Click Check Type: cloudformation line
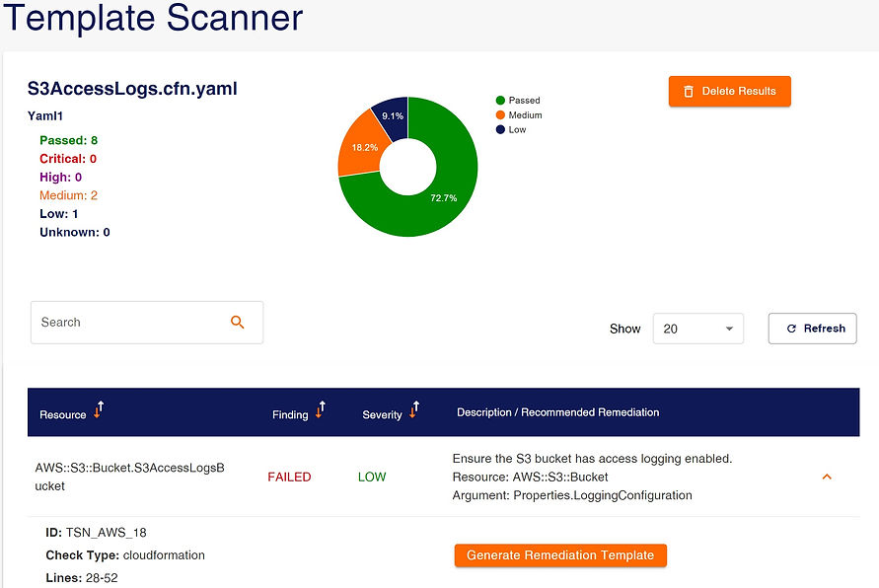 [x=125, y=555]
